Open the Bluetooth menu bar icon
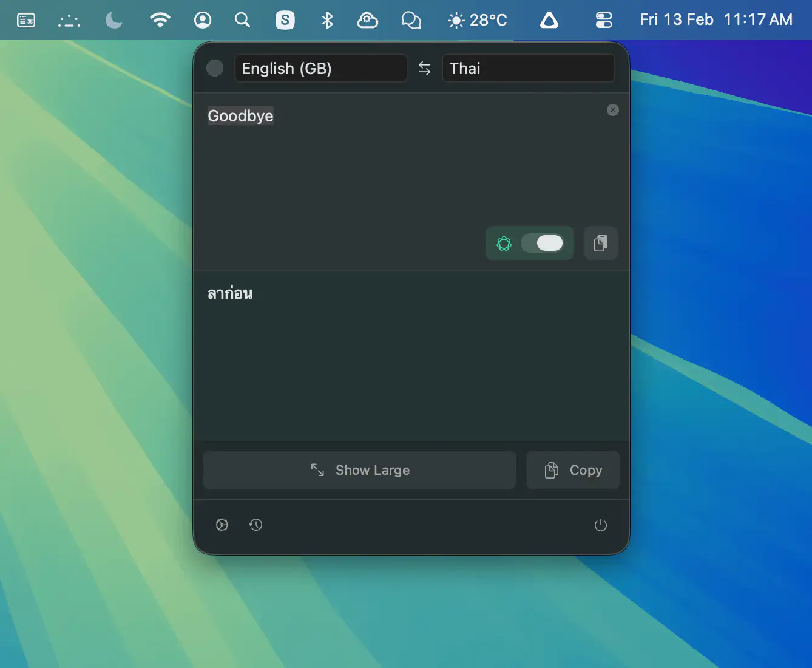This screenshot has width=812, height=668. coord(327,20)
